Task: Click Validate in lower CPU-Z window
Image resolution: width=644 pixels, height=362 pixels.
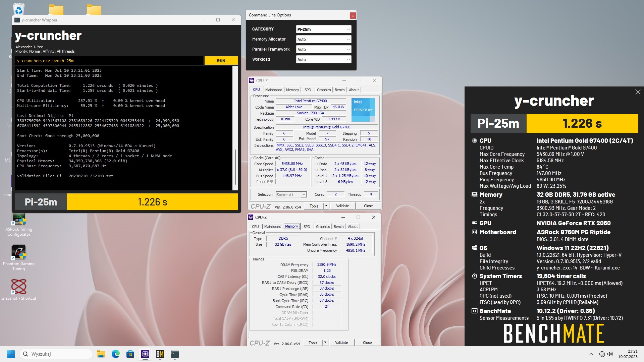Action: click(341, 343)
